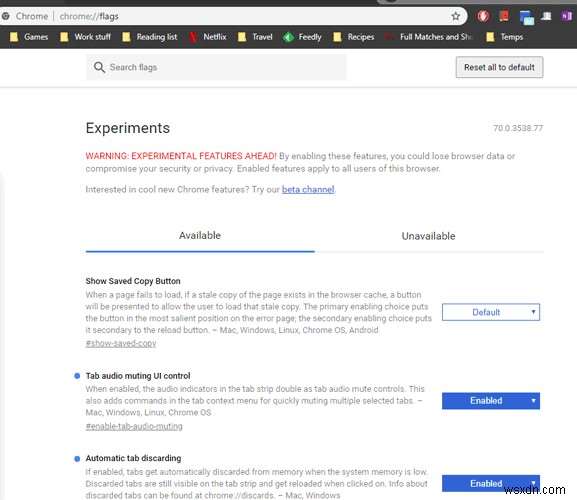This screenshot has height=500, width=577.
Task: Open the Travel bookmark folder
Action: [x=255, y=37]
